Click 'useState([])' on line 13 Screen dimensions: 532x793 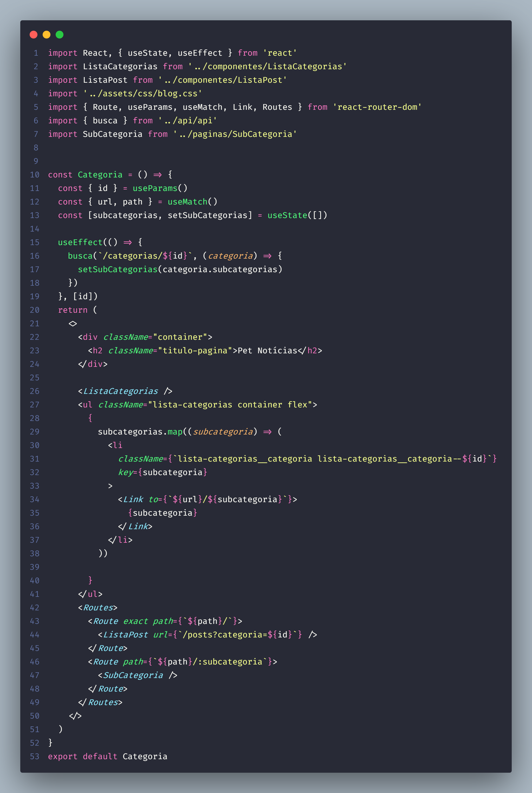297,216
